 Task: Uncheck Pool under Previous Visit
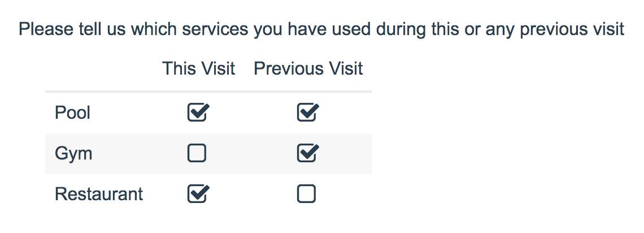tap(307, 113)
